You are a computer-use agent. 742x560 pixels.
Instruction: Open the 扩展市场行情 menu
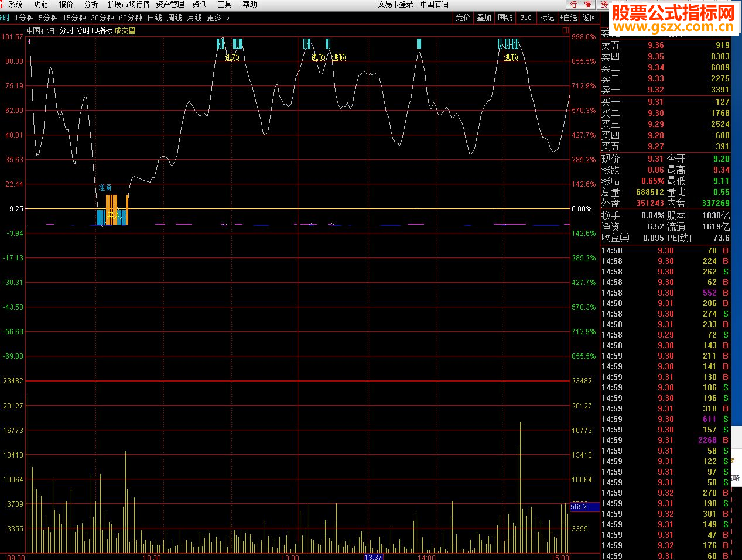tap(128, 4)
